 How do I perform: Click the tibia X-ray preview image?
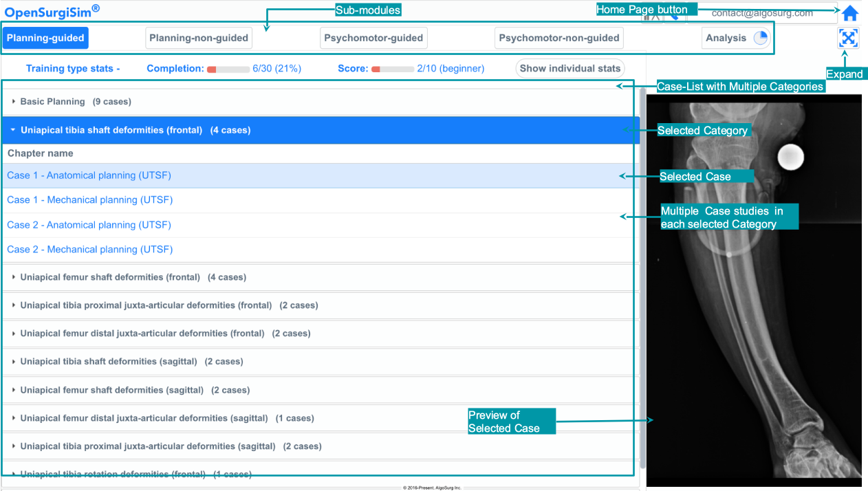pyautogui.click(x=754, y=289)
